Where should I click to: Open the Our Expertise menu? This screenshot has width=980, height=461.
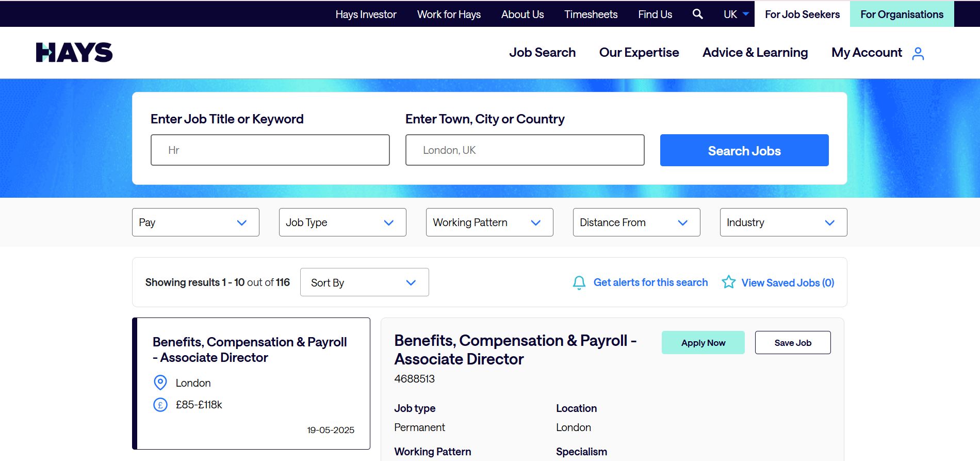click(x=639, y=53)
